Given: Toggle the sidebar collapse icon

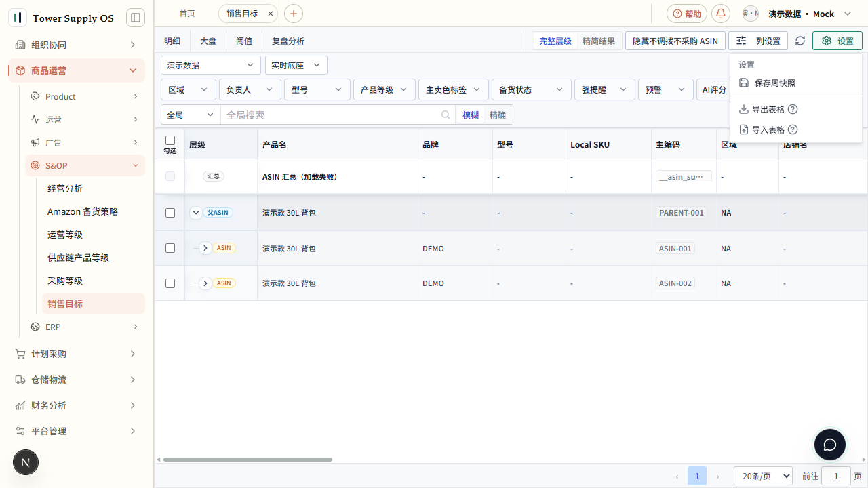Looking at the screenshot, I should [136, 18].
